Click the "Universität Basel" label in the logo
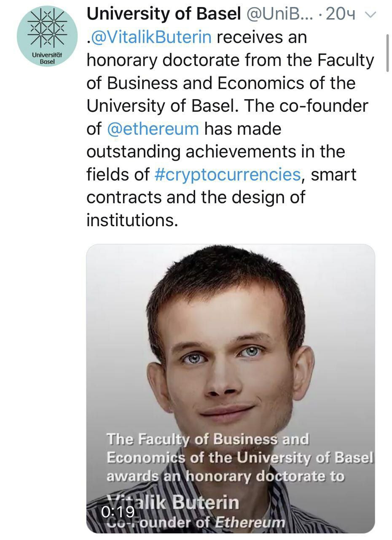This screenshot has width=392, height=540. coord(47,57)
